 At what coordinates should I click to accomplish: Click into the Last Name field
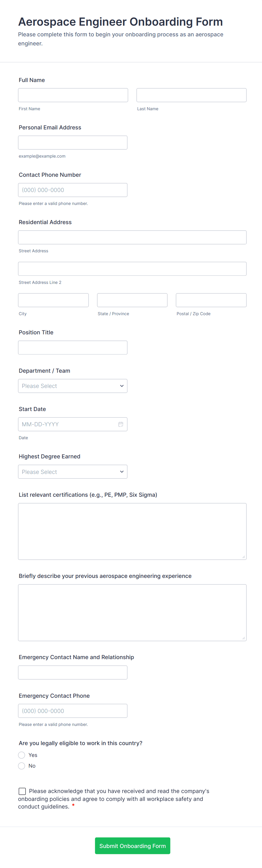coord(191,95)
